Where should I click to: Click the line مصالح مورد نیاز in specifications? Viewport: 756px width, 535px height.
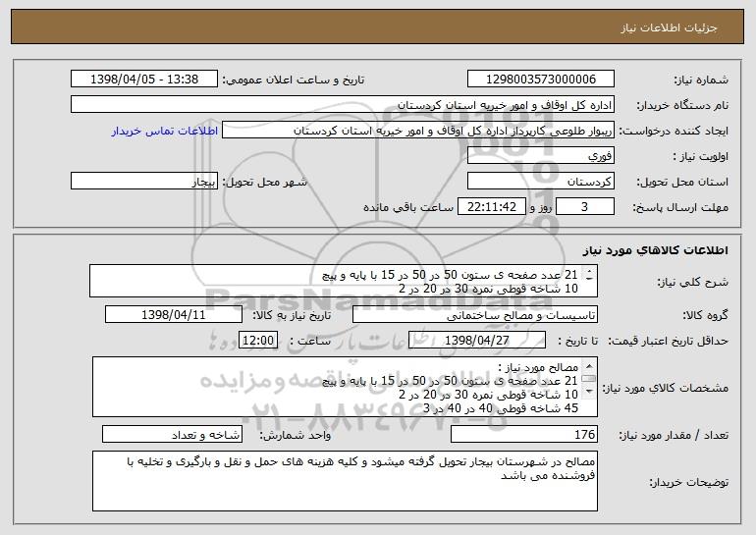click(x=538, y=368)
